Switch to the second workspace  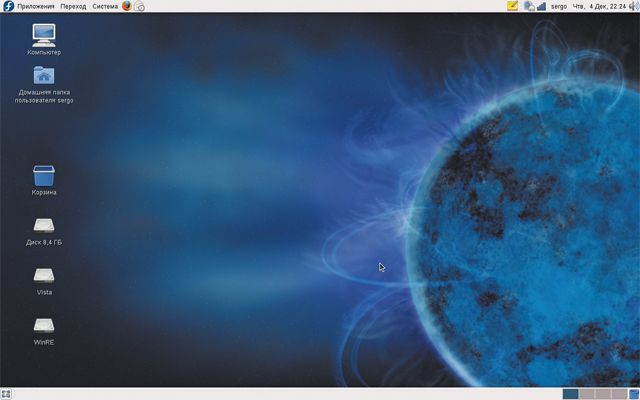tap(587, 394)
